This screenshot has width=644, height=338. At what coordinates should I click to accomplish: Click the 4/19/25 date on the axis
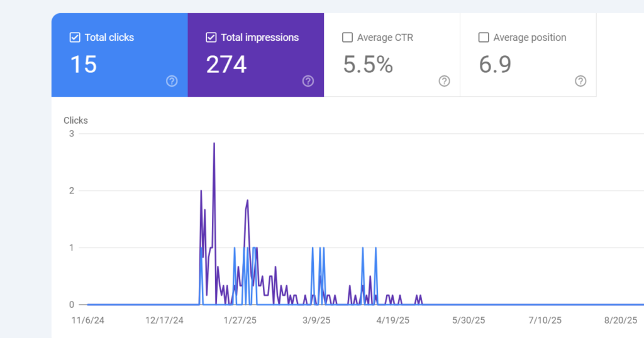click(393, 320)
